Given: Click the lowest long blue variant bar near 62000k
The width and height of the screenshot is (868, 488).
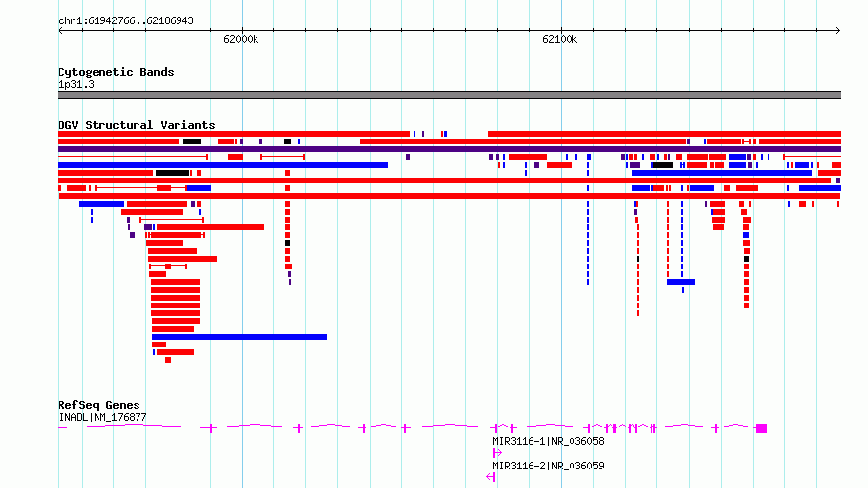Looking at the screenshot, I should (239, 337).
